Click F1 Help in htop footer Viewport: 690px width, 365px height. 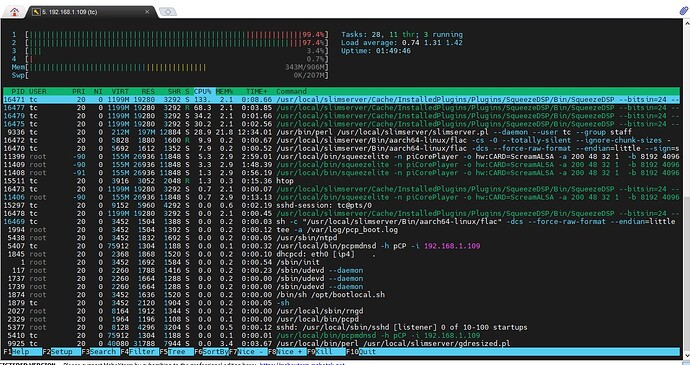tap(22, 352)
